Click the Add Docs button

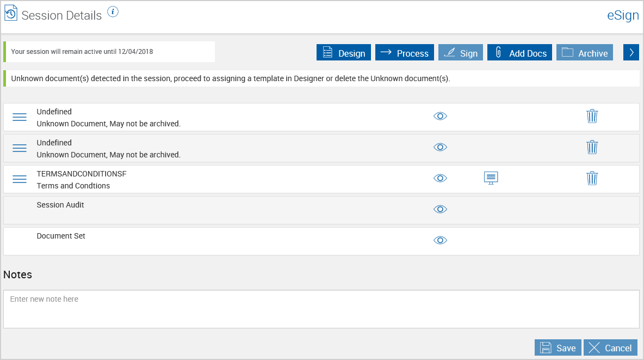coord(519,53)
